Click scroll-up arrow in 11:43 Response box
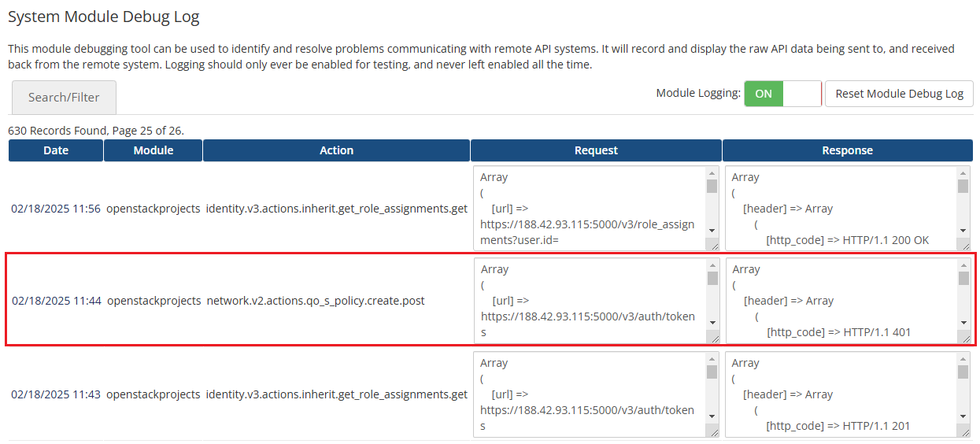The height and width of the screenshot is (444, 980). pos(963,359)
